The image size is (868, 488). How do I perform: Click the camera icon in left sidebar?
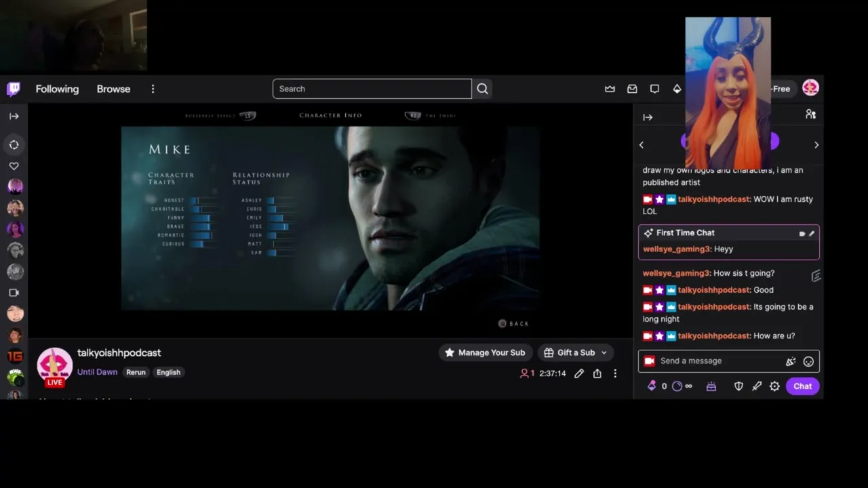tap(14, 293)
